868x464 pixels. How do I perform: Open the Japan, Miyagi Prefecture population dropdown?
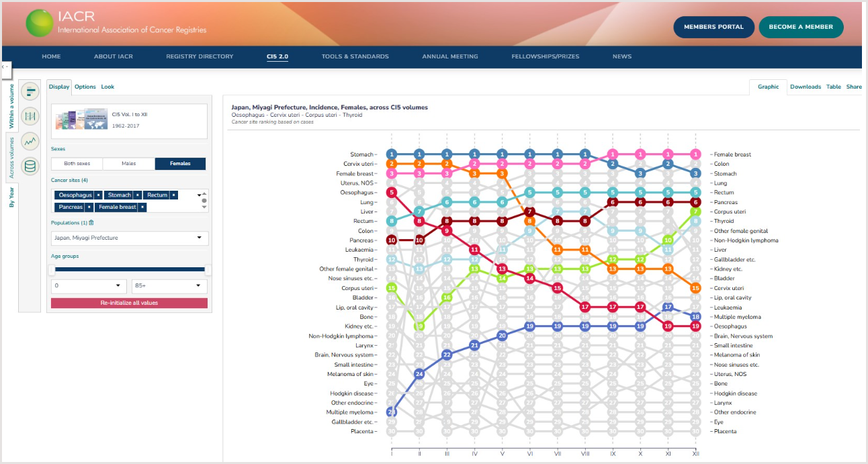pos(130,238)
